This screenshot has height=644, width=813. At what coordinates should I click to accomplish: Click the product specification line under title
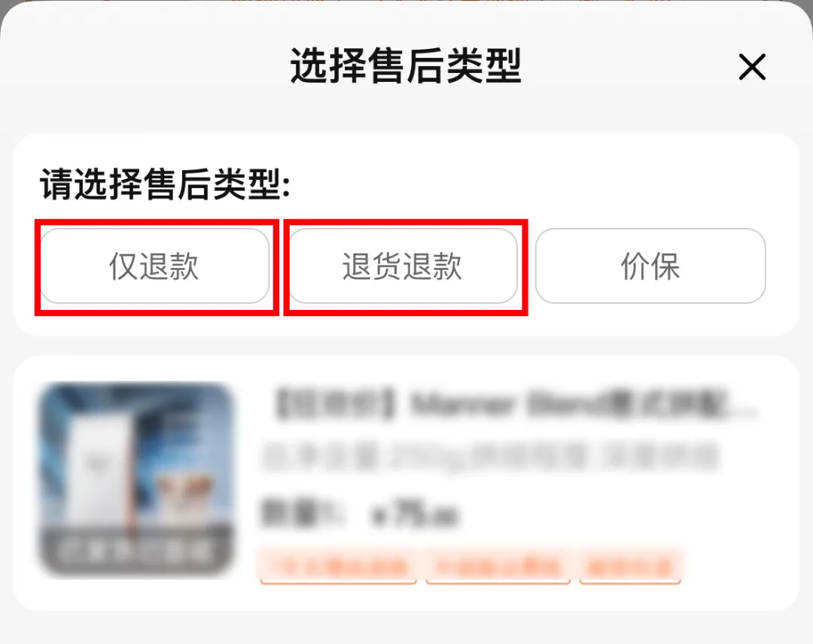pos(491,457)
